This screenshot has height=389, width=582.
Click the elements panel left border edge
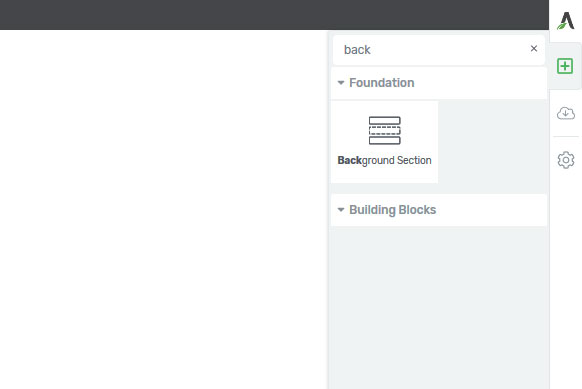point(328,210)
